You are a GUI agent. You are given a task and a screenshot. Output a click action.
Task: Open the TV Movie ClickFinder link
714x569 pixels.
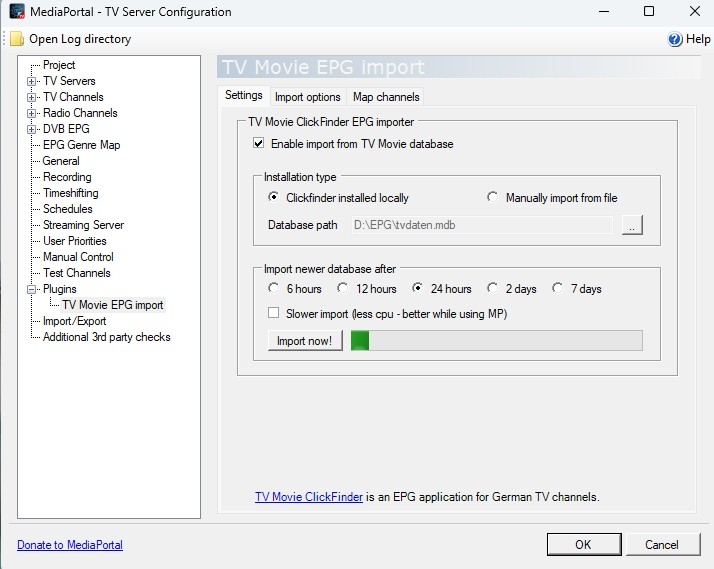point(308,497)
